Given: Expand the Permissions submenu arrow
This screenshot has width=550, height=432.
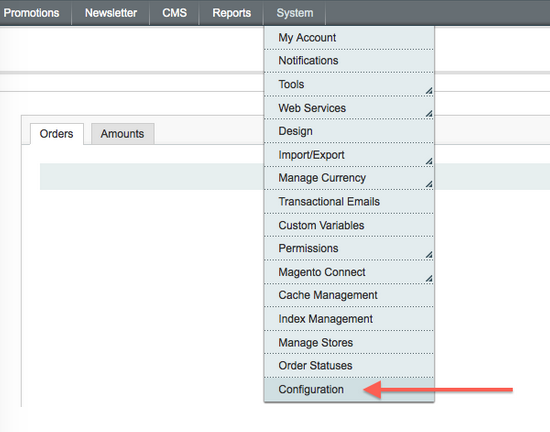Looking at the screenshot, I should pos(429,255).
